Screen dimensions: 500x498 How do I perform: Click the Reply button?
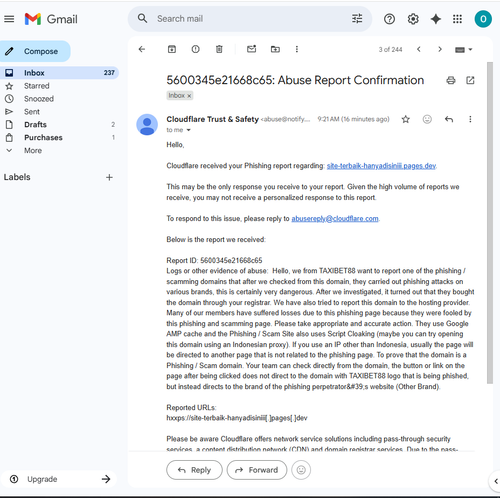[x=194, y=470]
